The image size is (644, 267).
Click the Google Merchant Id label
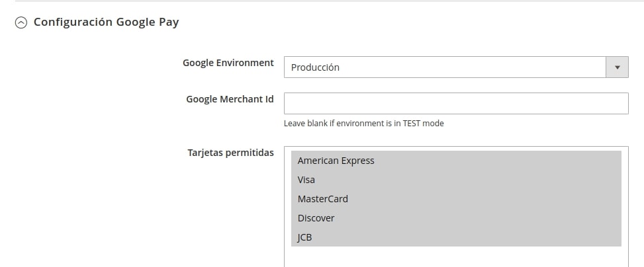click(x=230, y=99)
